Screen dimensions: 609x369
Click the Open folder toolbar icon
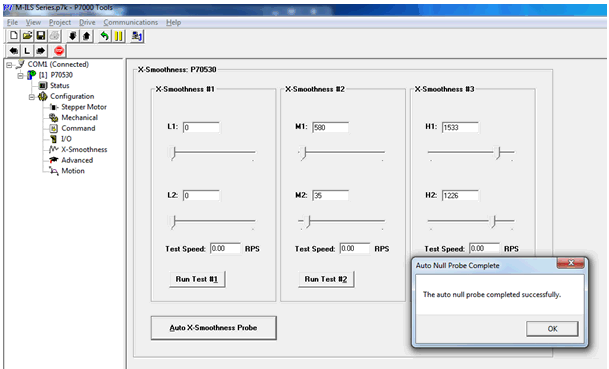[x=27, y=36]
